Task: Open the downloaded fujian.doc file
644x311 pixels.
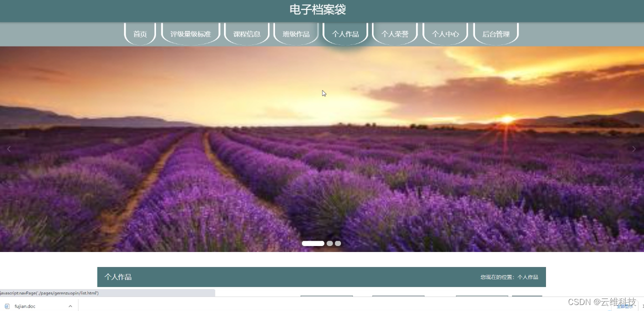Action: tap(25, 306)
